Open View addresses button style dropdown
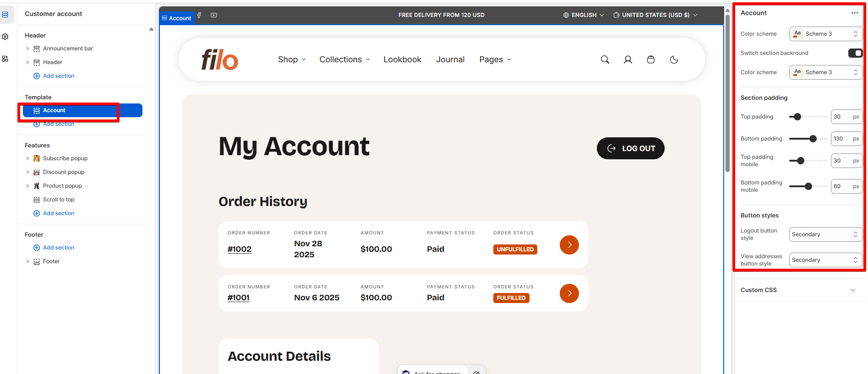 826,260
